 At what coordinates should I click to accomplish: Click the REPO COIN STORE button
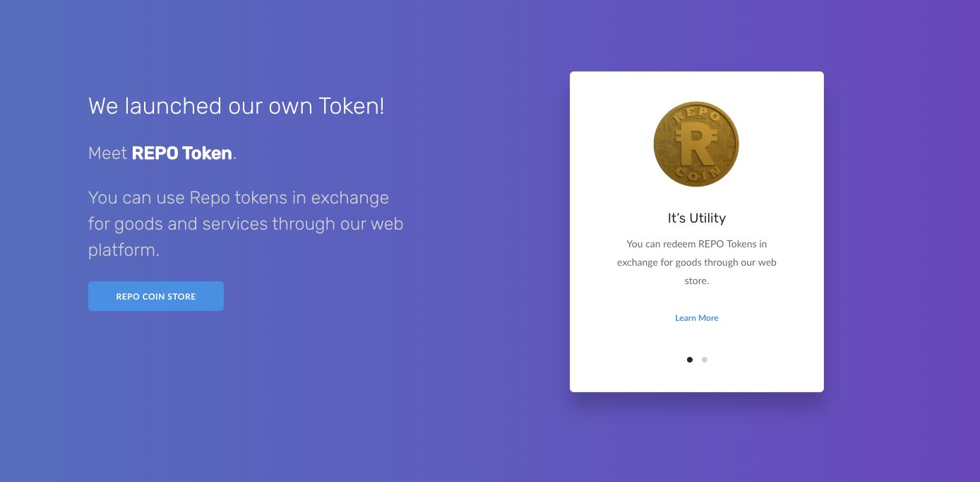coord(155,296)
